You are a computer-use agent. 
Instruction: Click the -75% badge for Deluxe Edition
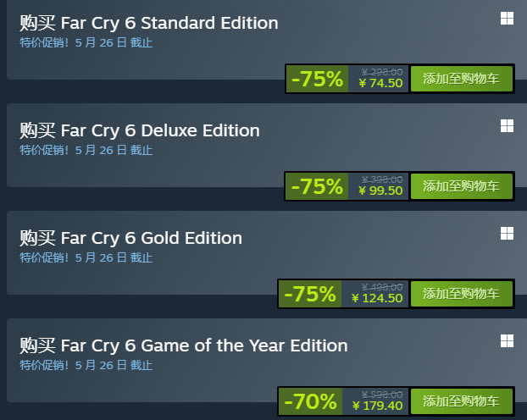click(x=317, y=186)
